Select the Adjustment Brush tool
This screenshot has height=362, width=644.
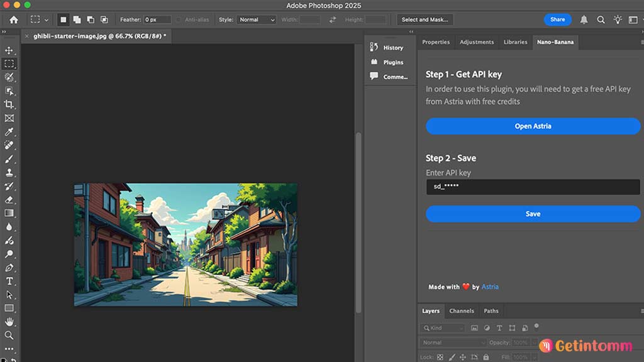pos(9,241)
